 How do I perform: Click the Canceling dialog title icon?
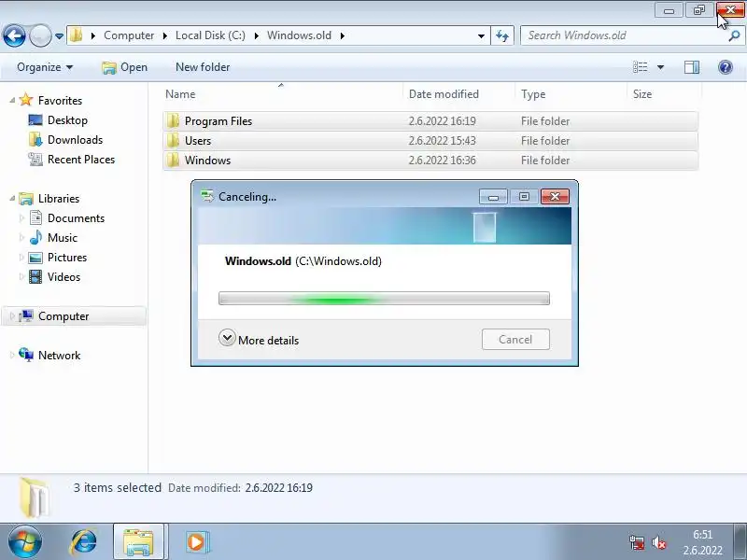[207, 196]
